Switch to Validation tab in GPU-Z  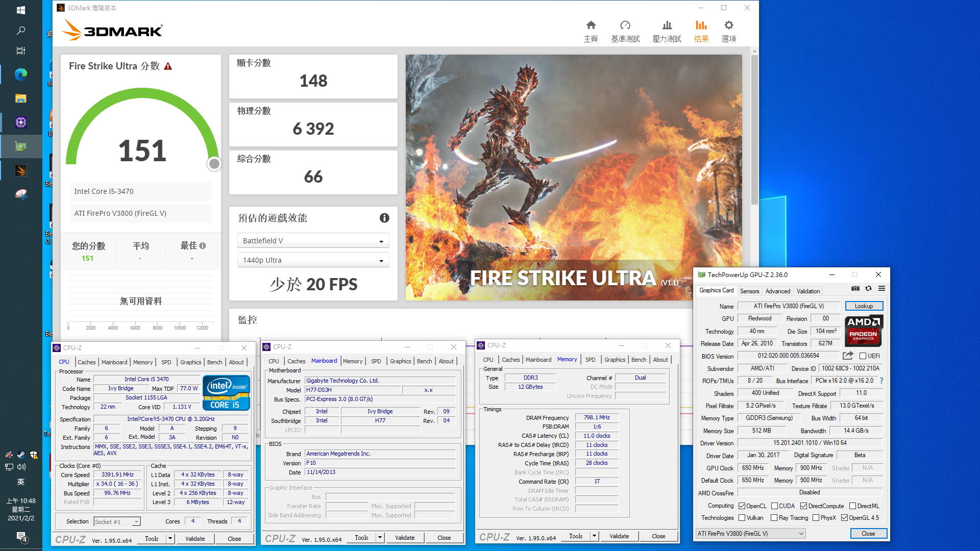pyautogui.click(x=808, y=291)
